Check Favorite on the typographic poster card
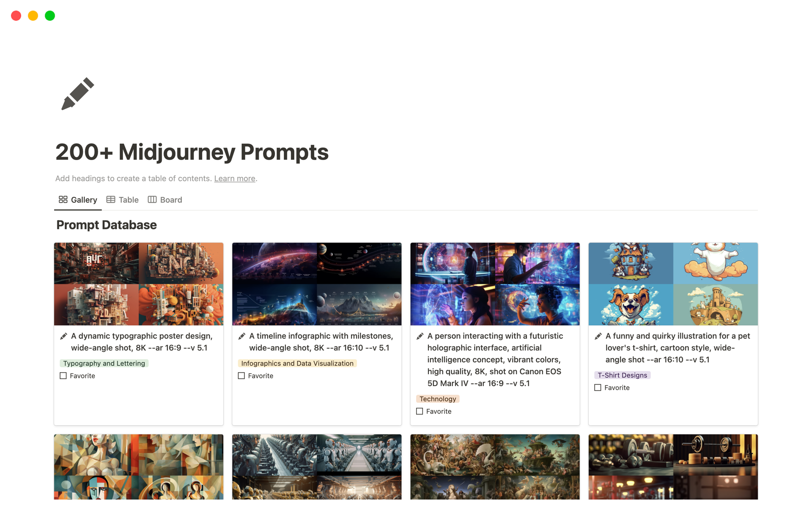 (x=63, y=375)
